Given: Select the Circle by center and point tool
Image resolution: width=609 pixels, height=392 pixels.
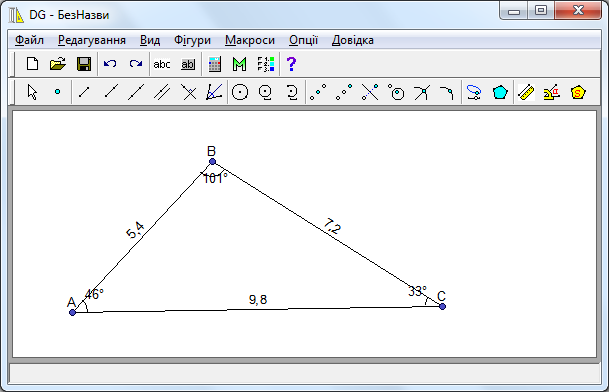Looking at the screenshot, I should point(240,92).
